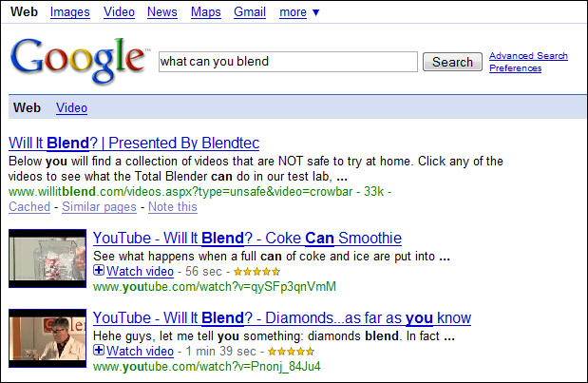
Task: Open Coke Can Smoothie video thumbnail
Action: 47,259
